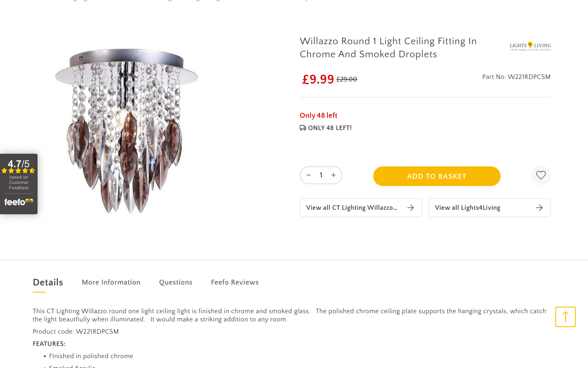Click the Feefo rating badge

tap(19, 184)
